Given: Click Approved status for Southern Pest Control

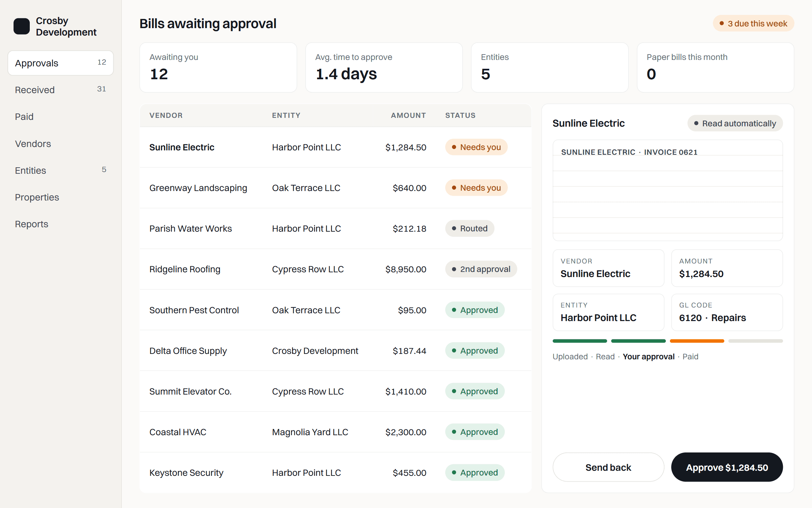Looking at the screenshot, I should pos(475,310).
